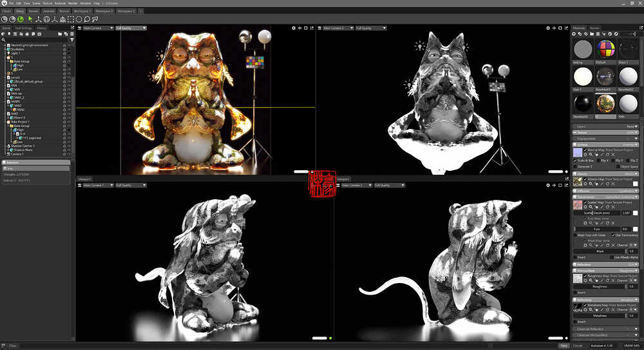The width and height of the screenshot is (644, 350).
Task: Select the lasso selection tool
Action: (x=87, y=19)
